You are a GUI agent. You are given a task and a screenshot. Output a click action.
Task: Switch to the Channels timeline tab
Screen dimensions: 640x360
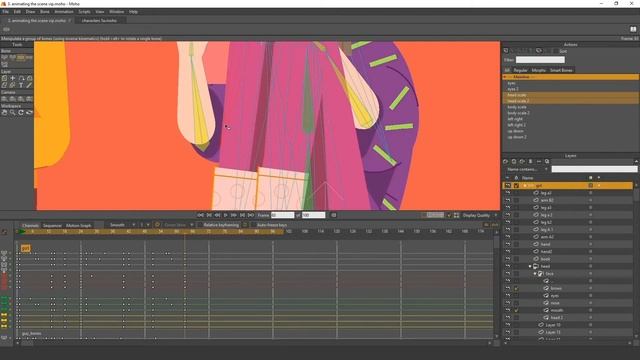coord(30,225)
